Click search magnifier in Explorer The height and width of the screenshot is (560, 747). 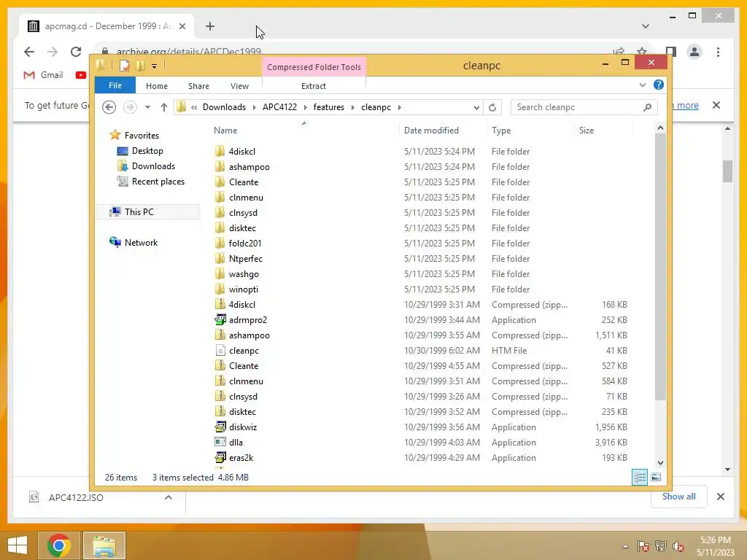(x=647, y=107)
